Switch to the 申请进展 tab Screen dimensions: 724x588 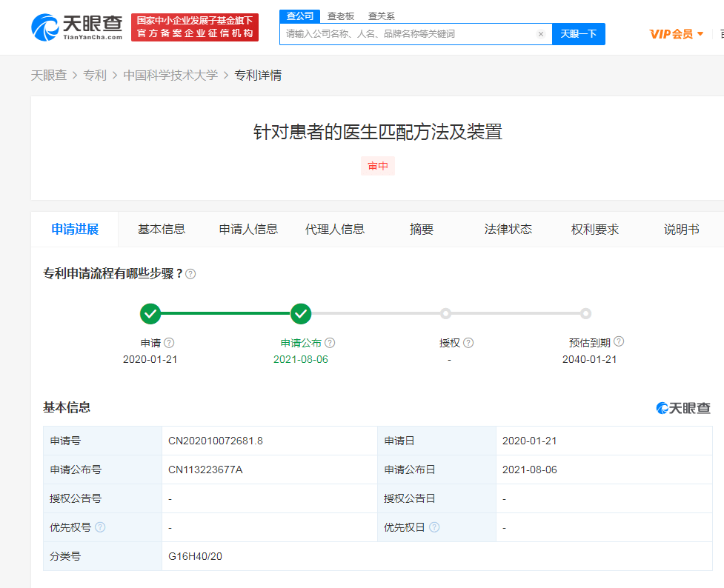click(x=75, y=230)
